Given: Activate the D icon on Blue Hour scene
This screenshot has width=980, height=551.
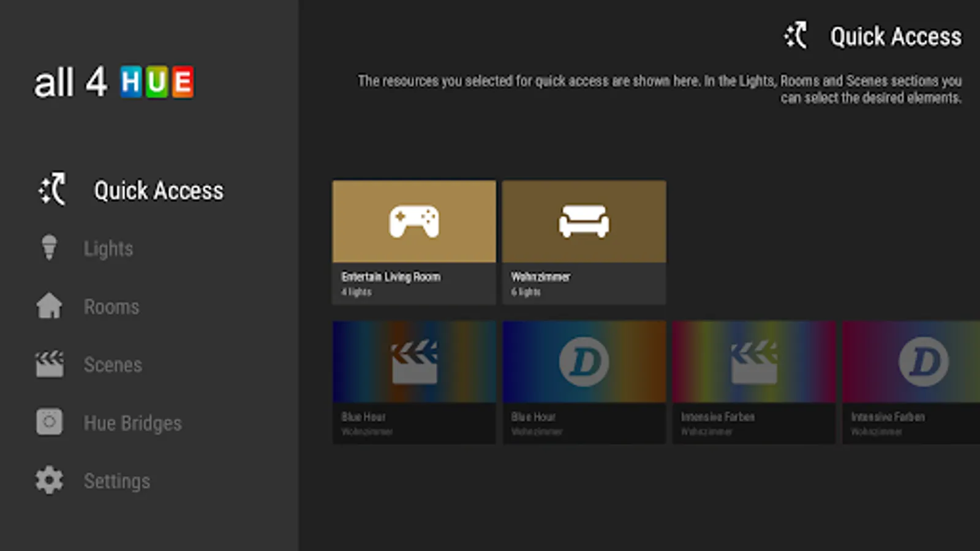Looking at the screenshot, I should coord(584,362).
